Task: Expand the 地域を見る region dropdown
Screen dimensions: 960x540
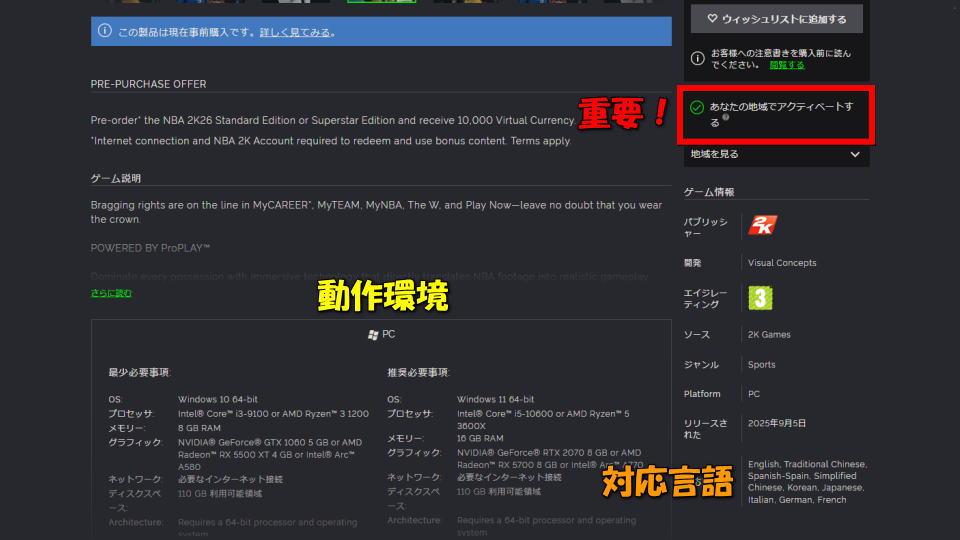Action: (776, 154)
